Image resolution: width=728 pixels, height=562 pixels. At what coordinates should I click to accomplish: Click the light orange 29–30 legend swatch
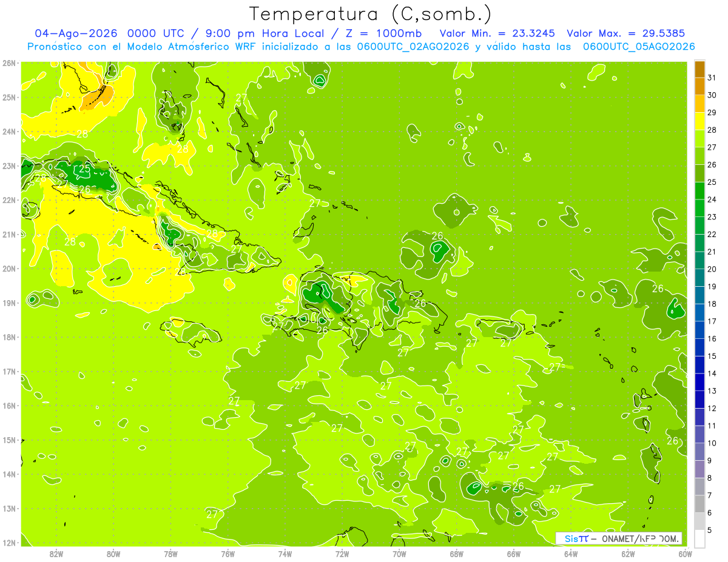[699, 104]
